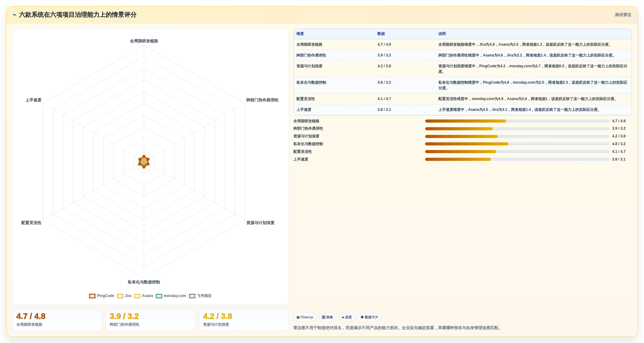Select the table cell 跨部门协作易用性
Viewport: 644px width, 343px height.
[x=311, y=55]
